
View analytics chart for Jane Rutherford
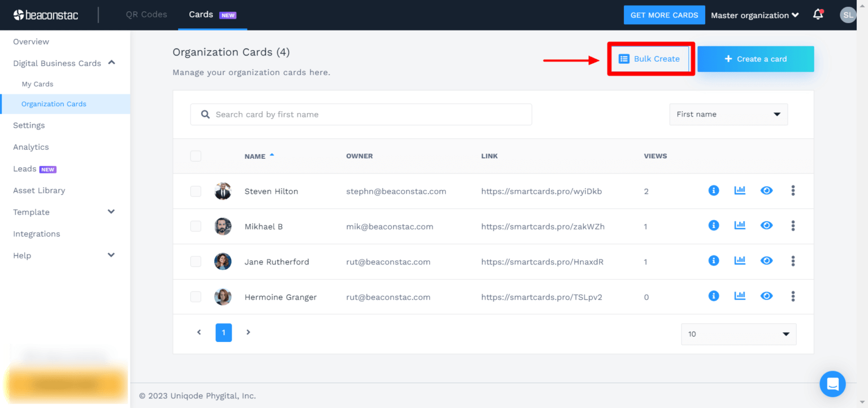(740, 261)
